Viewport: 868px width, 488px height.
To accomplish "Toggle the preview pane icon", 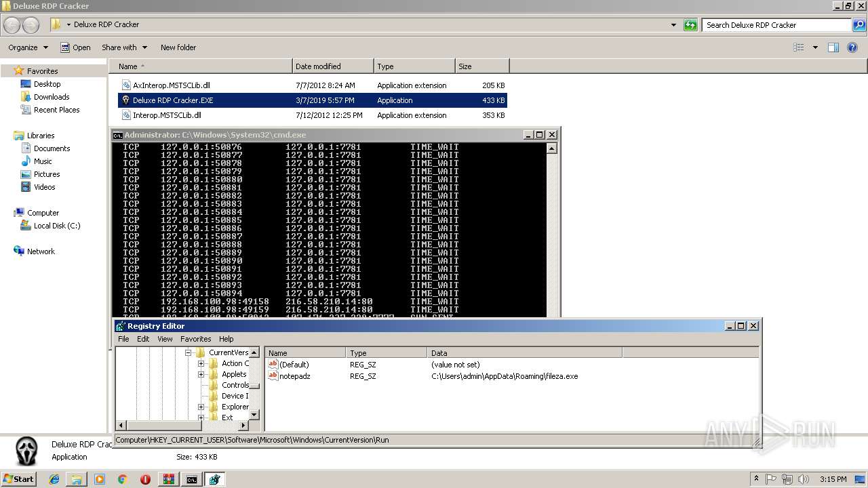I will (833, 47).
